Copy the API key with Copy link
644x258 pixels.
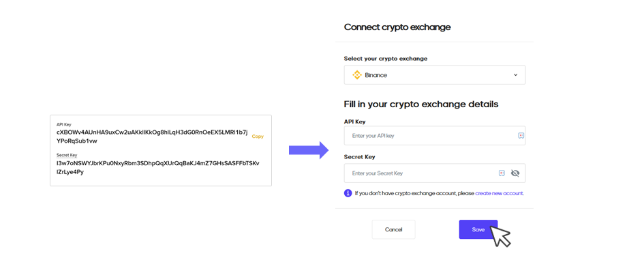[258, 137]
